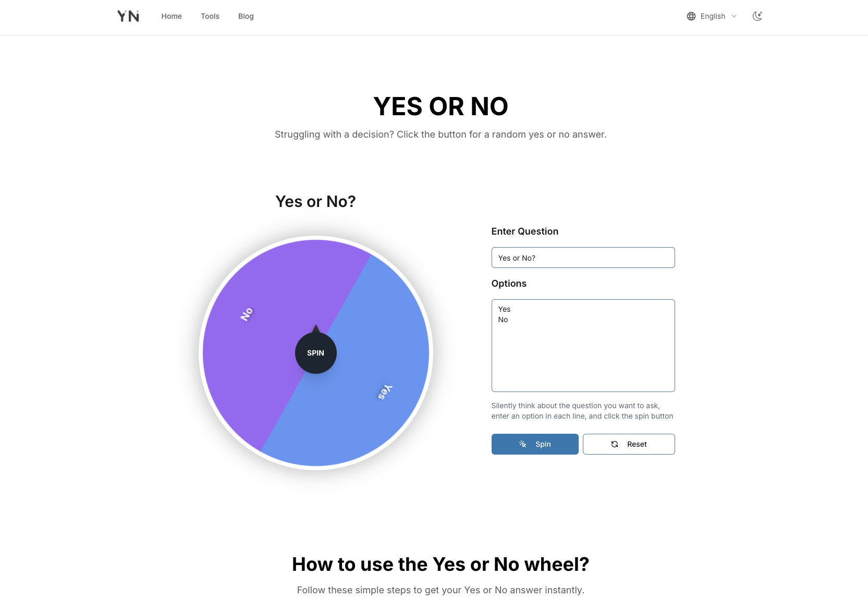Go to the Home menu item
Screen dimensions: 868x611
172,16
